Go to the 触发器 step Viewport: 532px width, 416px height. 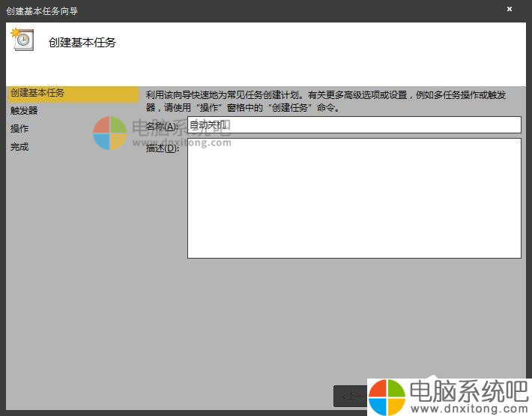click(24, 111)
